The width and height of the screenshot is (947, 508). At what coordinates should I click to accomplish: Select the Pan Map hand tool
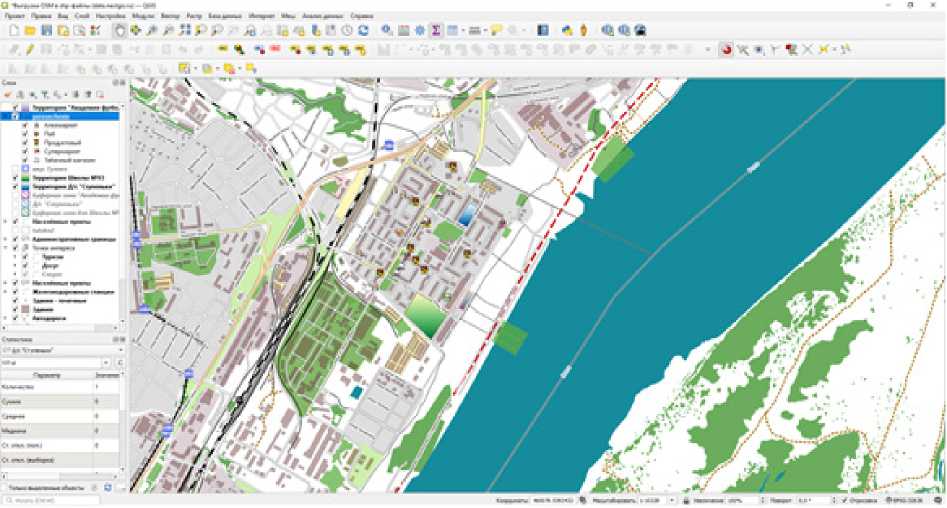click(120, 31)
